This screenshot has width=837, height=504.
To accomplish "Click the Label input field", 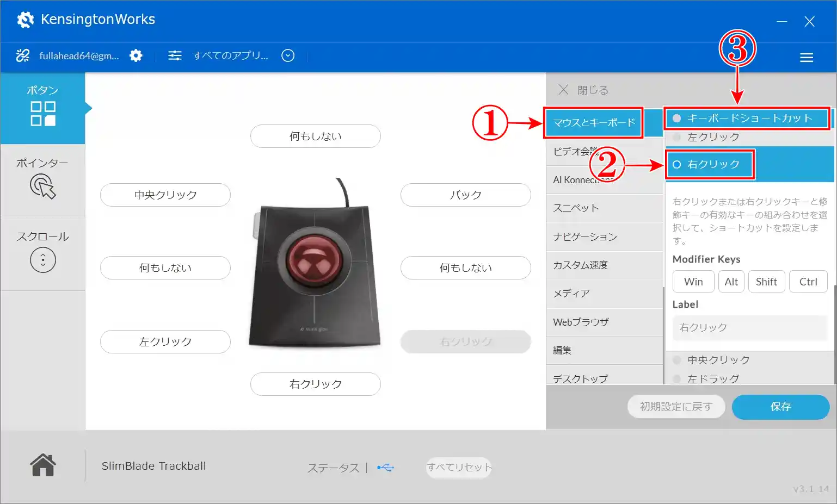I will [750, 327].
